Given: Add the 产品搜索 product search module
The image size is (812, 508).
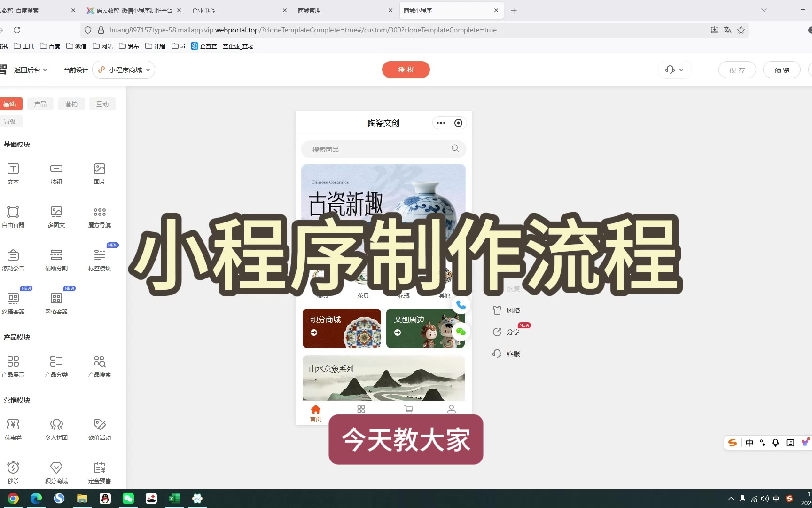Looking at the screenshot, I should pyautogui.click(x=100, y=366).
